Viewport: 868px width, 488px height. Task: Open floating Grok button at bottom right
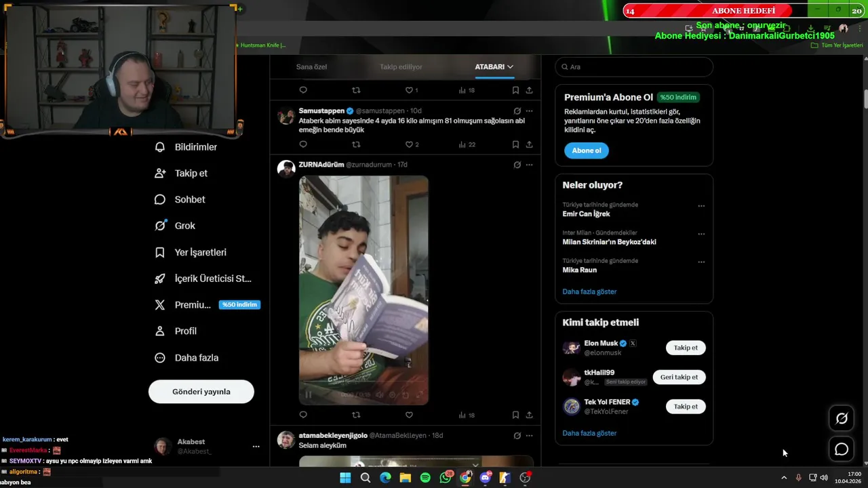pos(842,418)
